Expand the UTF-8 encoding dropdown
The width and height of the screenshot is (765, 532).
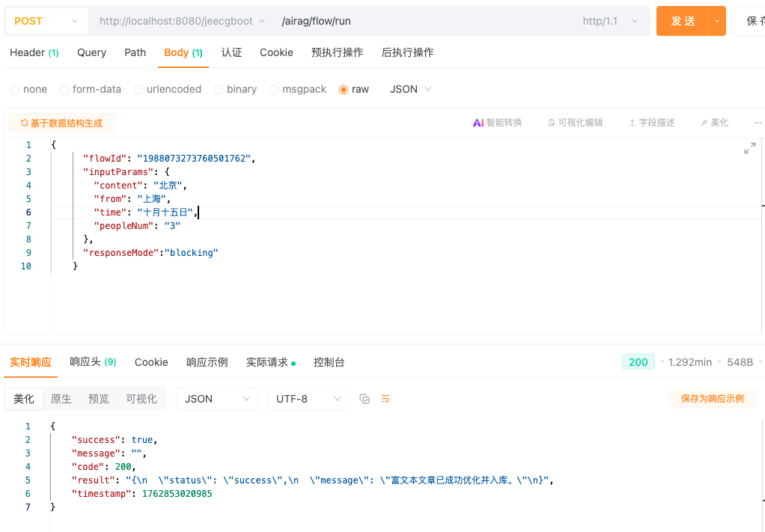click(308, 399)
